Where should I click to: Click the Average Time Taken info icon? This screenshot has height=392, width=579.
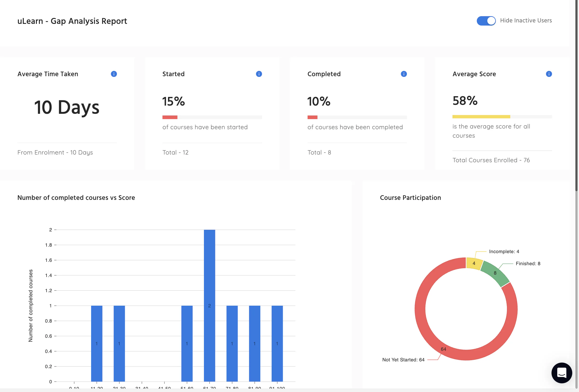(x=114, y=74)
